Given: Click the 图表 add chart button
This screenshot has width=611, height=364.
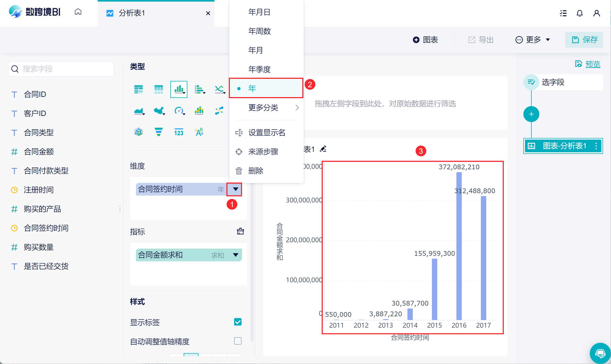Looking at the screenshot, I should (425, 40).
